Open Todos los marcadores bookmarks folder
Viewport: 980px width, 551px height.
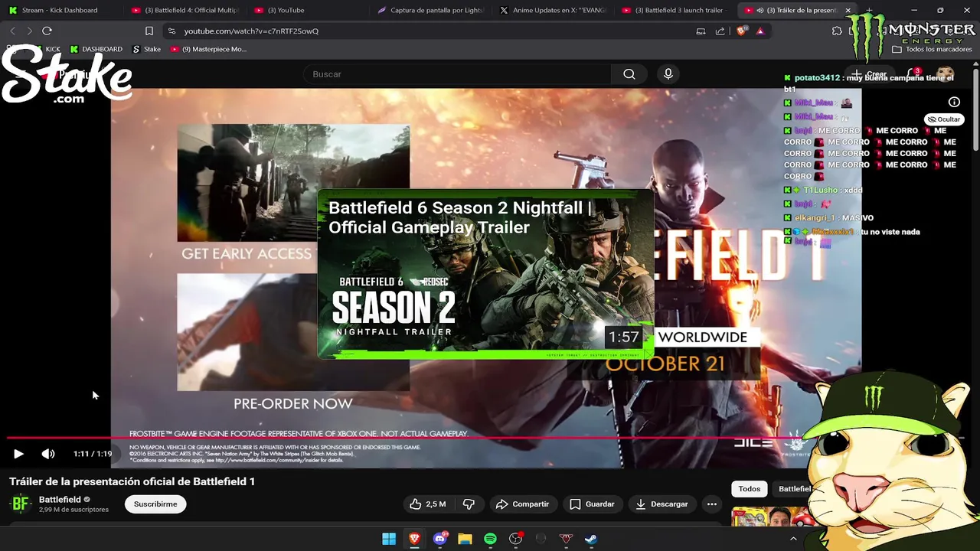[932, 49]
